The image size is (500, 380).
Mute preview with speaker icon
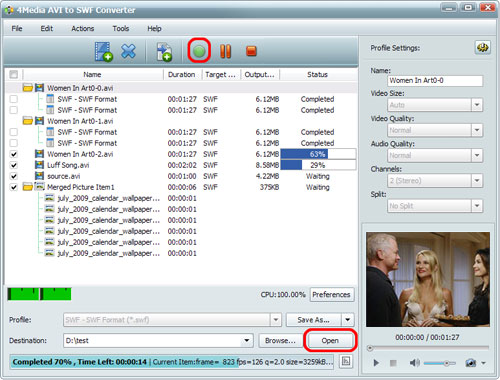click(414, 363)
